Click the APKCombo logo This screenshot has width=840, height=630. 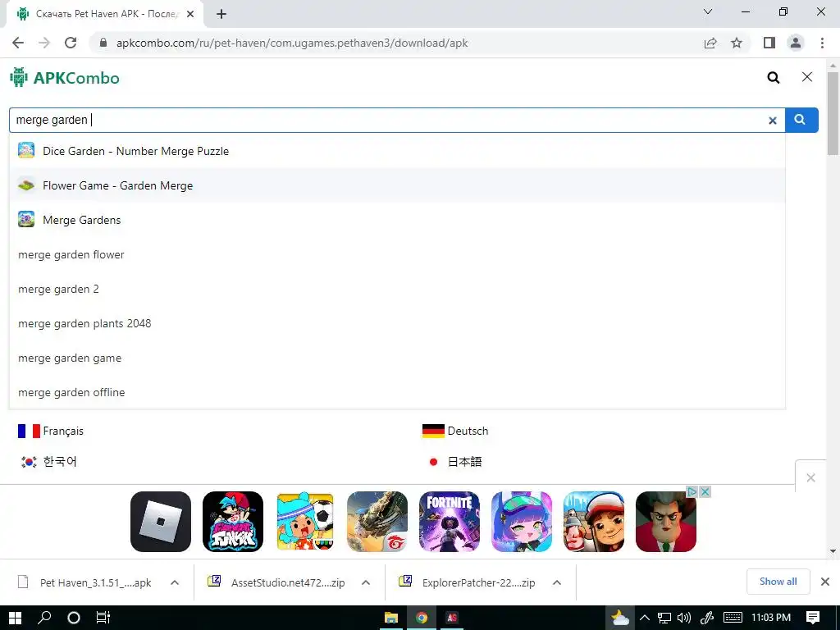pyautogui.click(x=65, y=78)
